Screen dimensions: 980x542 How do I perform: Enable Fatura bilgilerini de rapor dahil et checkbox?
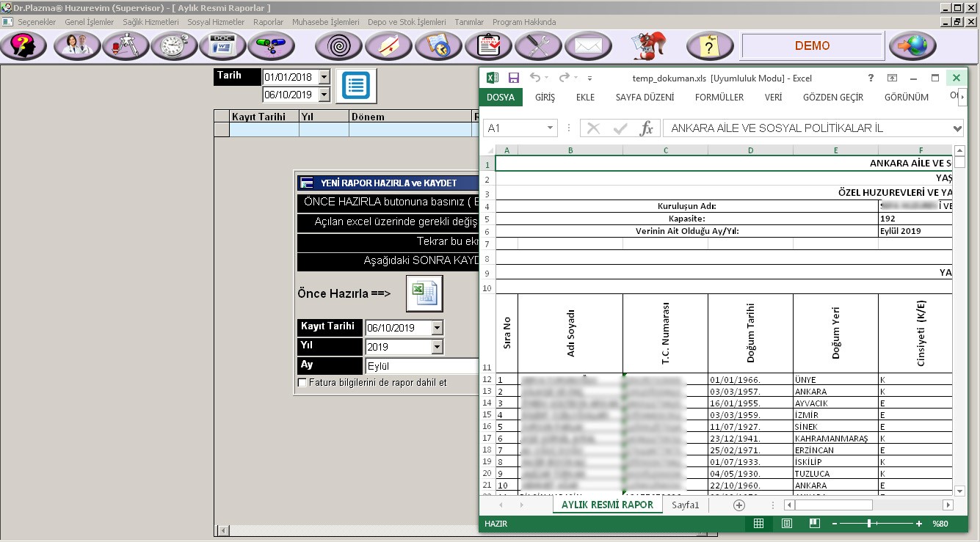point(302,383)
